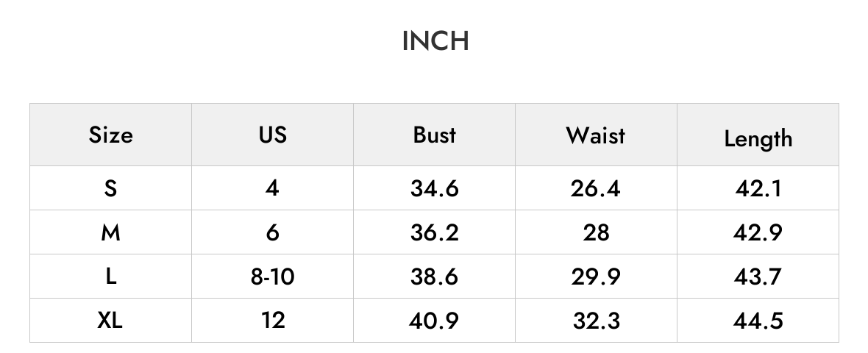Select the L size row label
Image resolution: width=868 pixels, height=353 pixels.
[x=111, y=277]
